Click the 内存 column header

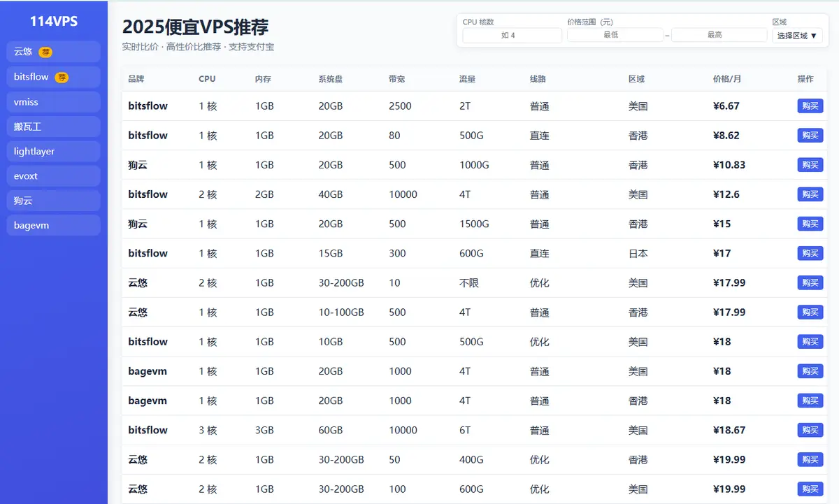[x=263, y=79]
